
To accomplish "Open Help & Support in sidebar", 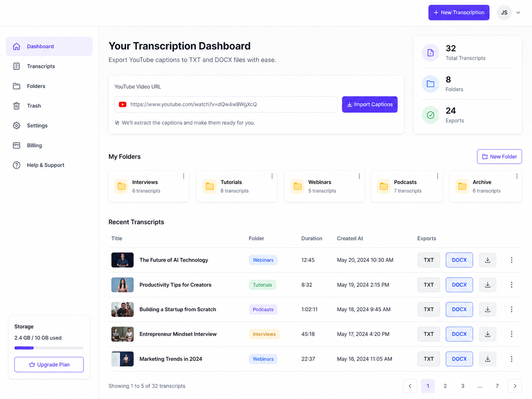I will point(49,165).
